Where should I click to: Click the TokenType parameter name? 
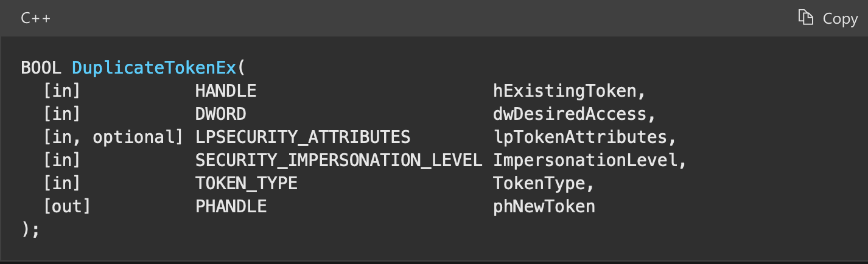[539, 184]
